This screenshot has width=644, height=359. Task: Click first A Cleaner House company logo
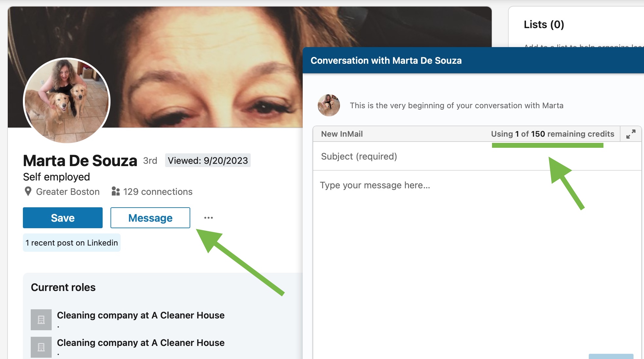tap(41, 320)
